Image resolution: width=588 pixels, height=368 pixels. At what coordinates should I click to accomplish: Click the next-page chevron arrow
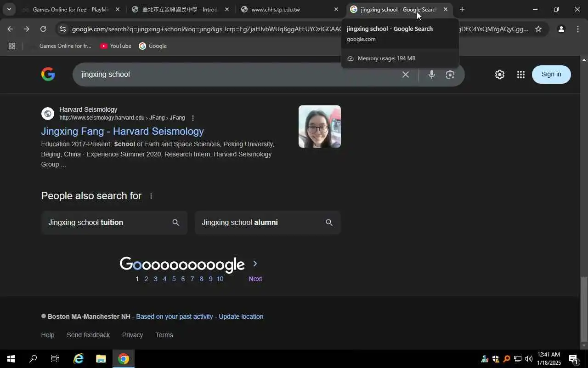pyautogui.click(x=255, y=264)
